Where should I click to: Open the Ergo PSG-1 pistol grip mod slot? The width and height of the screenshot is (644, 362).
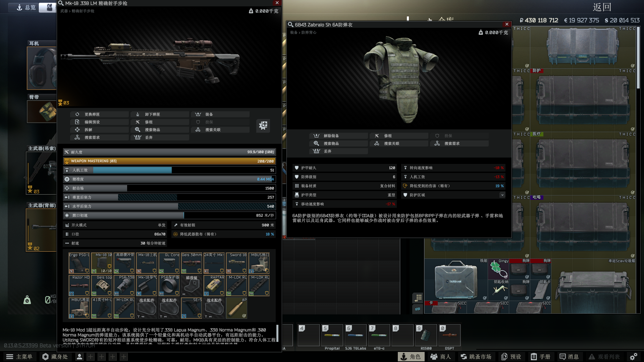coord(79,263)
